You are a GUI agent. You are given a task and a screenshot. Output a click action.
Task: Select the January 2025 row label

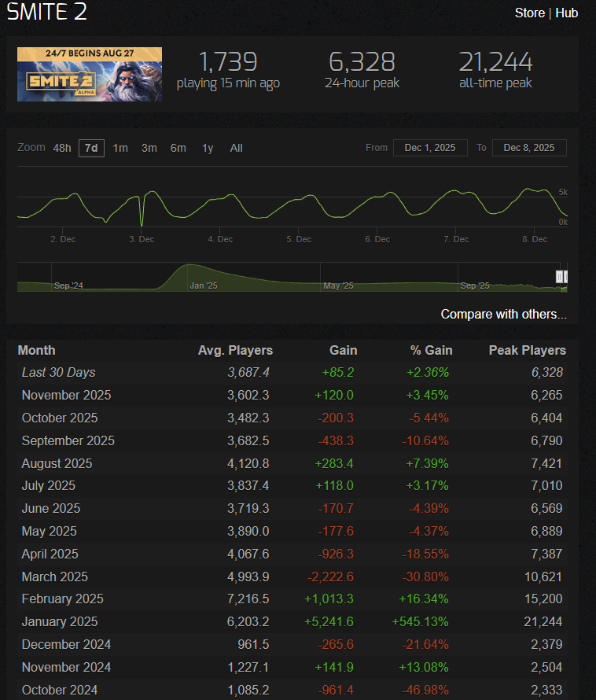60,622
